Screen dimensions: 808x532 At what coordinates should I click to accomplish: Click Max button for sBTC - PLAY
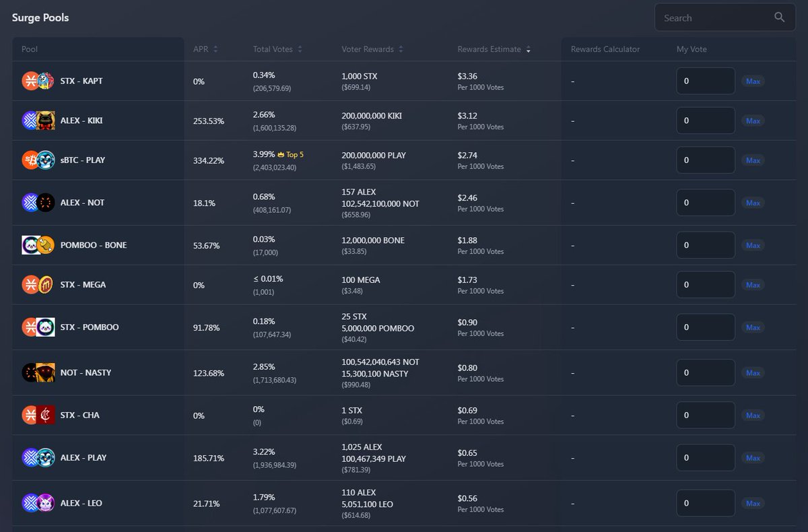coord(753,160)
